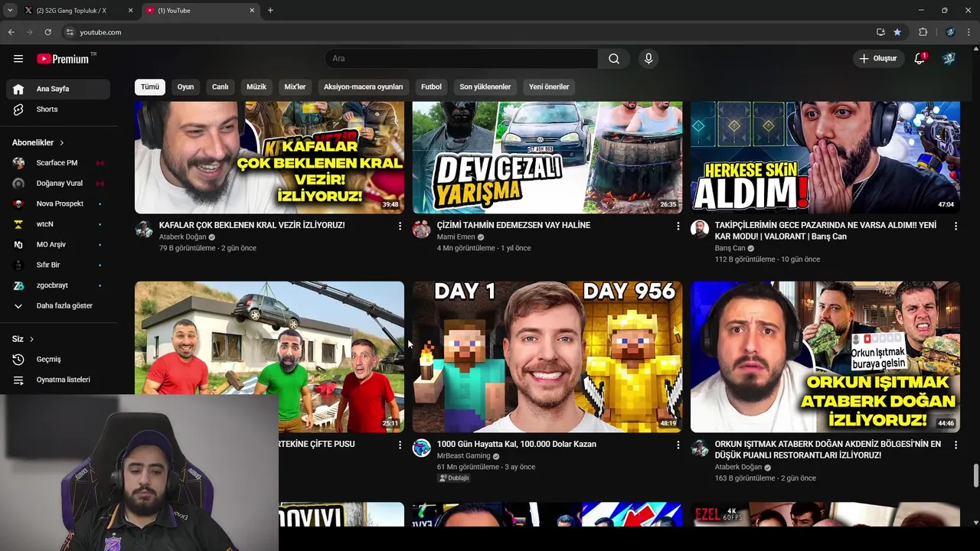Image resolution: width=980 pixels, height=551 pixels.
Task: Select the Oyun filter chip
Action: coord(185,87)
